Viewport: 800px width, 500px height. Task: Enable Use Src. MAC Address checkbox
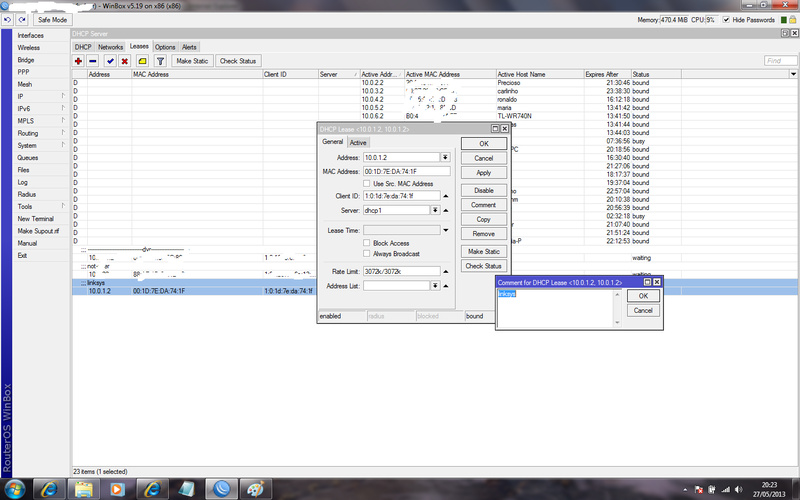pos(366,183)
